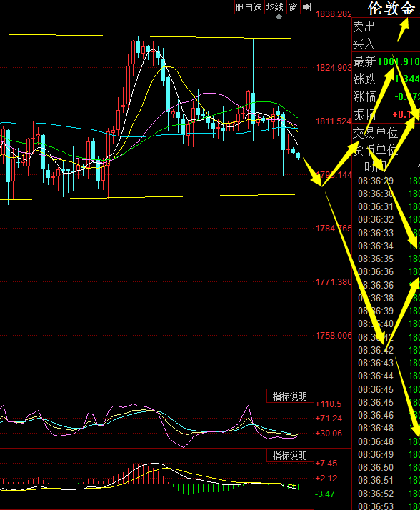Click the 交易单位 trading unit row
The image size is (420, 510).
pos(386,133)
